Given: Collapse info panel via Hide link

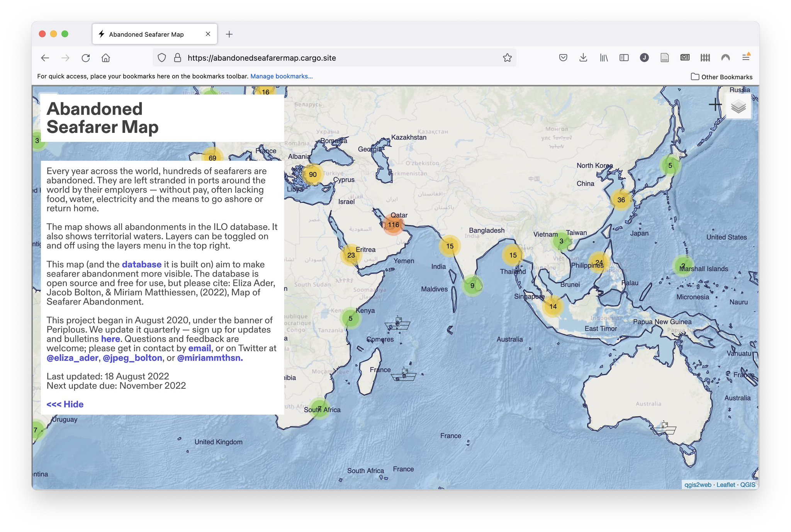Looking at the screenshot, I should pyautogui.click(x=65, y=404).
